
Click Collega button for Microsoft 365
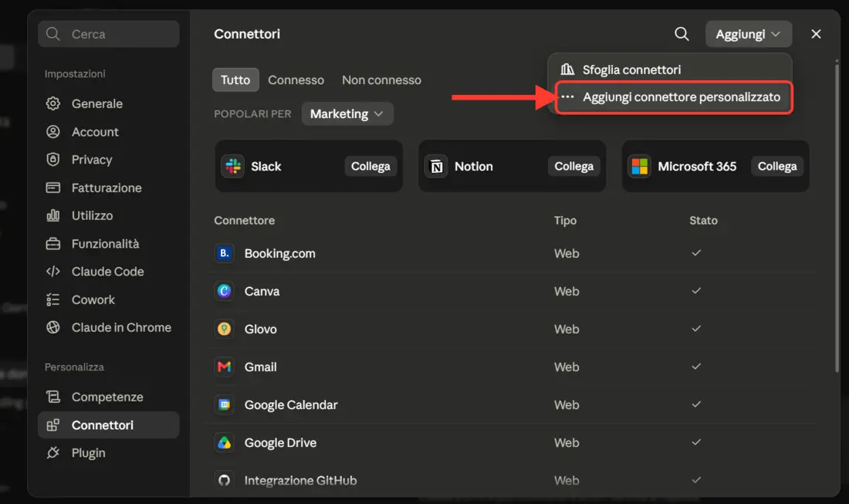[777, 166]
